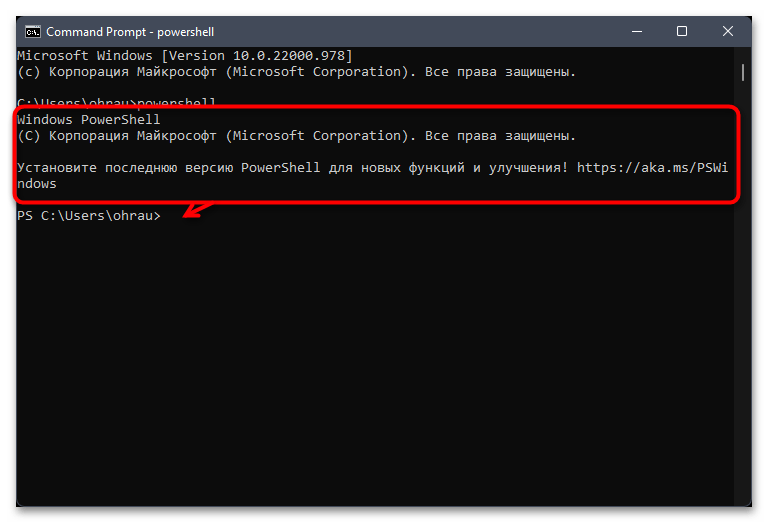This screenshot has height=523, width=768.
Task: Select the version number 10.0.22000.978
Action: coord(288,56)
